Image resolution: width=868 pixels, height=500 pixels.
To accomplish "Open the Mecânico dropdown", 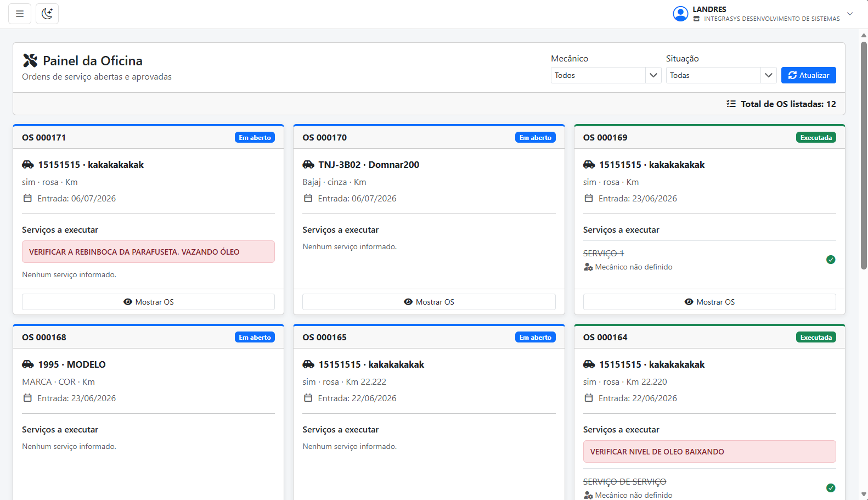I will (x=606, y=75).
